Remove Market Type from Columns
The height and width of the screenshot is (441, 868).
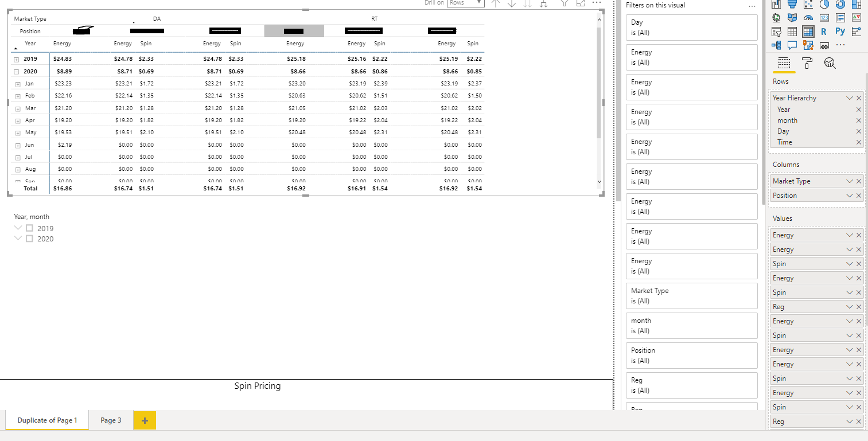(859, 181)
